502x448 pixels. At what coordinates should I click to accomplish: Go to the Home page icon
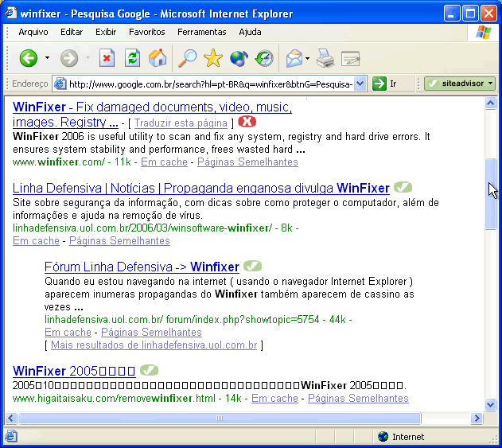158,58
